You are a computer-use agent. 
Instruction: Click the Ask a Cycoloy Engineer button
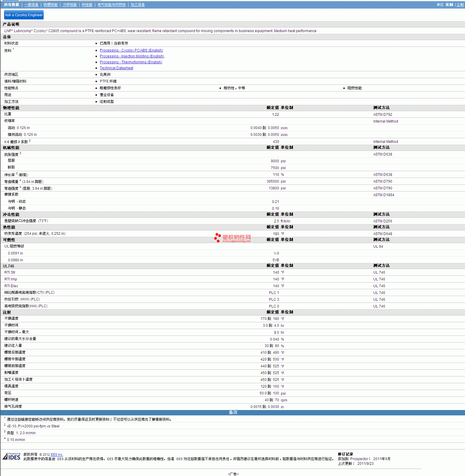(x=24, y=15)
